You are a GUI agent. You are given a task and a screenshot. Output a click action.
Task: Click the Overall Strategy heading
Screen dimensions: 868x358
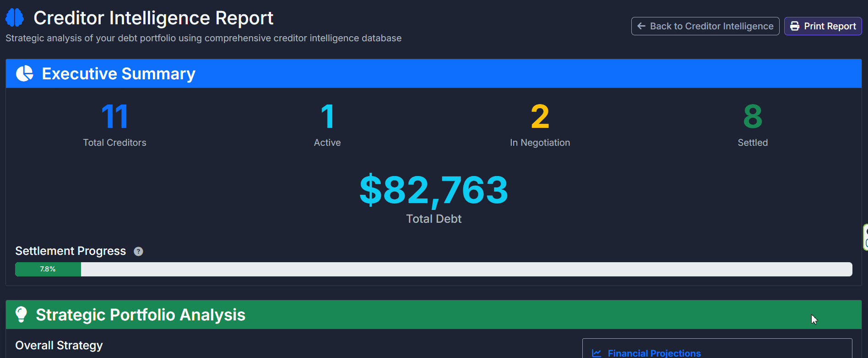[59, 345]
